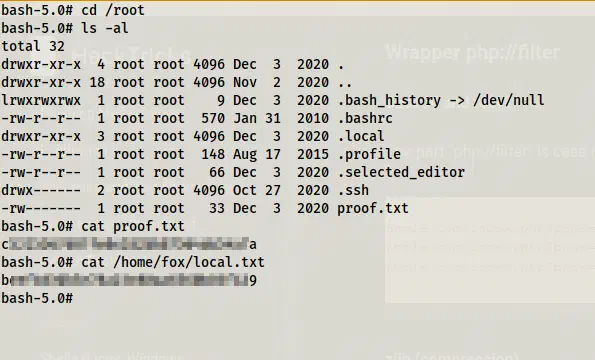Viewport: 595px width, 360px height.
Task: Select the '.ssh' directory entry
Action: click(x=353, y=190)
